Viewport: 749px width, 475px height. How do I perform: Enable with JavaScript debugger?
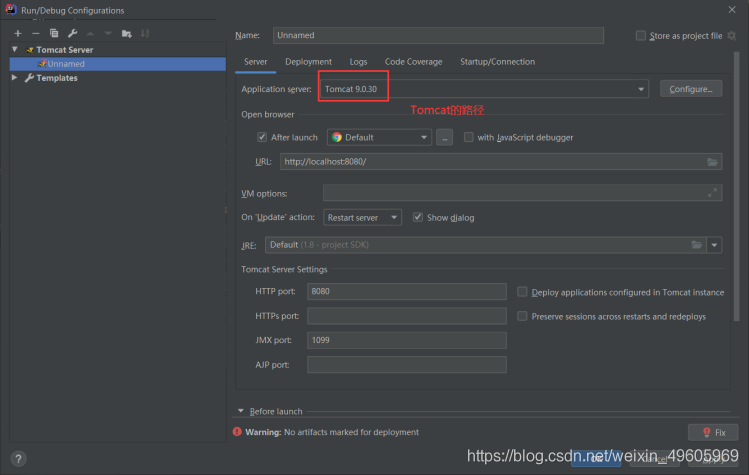[469, 138]
